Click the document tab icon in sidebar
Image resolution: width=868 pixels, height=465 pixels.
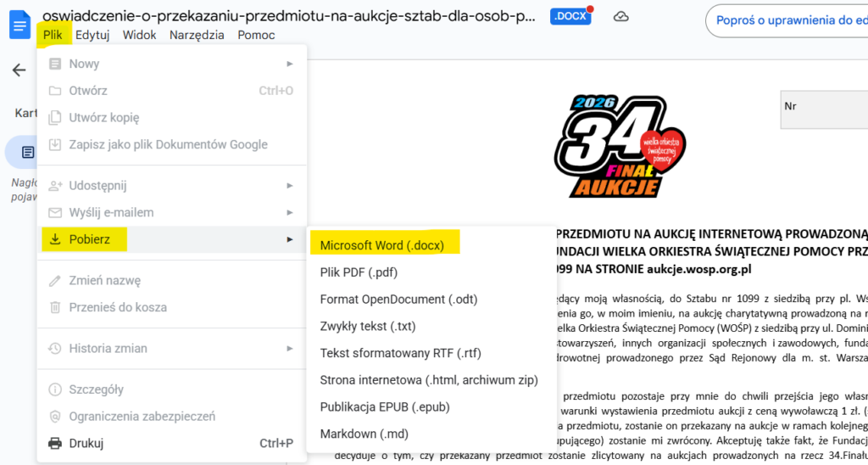point(28,152)
